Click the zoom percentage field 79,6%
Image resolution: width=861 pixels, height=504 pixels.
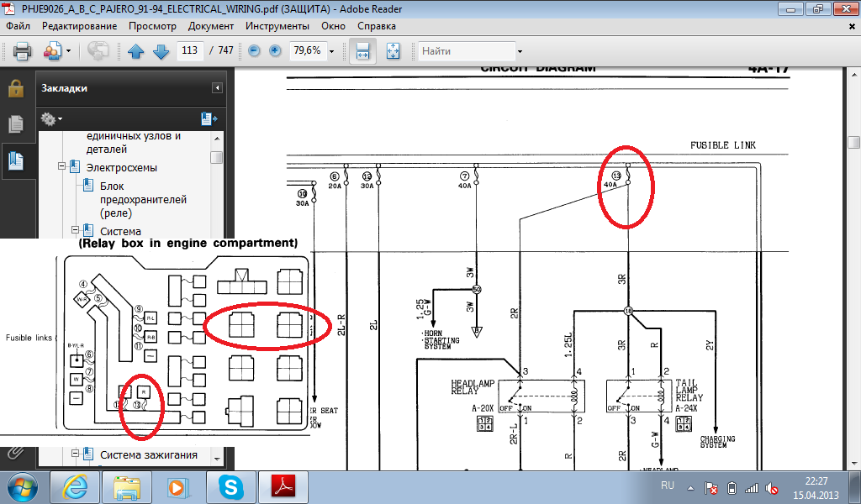click(x=308, y=50)
